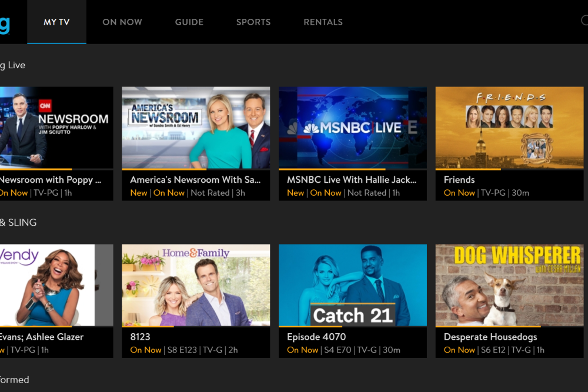The height and width of the screenshot is (392, 588).
Task: Switch to the ON NOW tab
Action: point(122,22)
